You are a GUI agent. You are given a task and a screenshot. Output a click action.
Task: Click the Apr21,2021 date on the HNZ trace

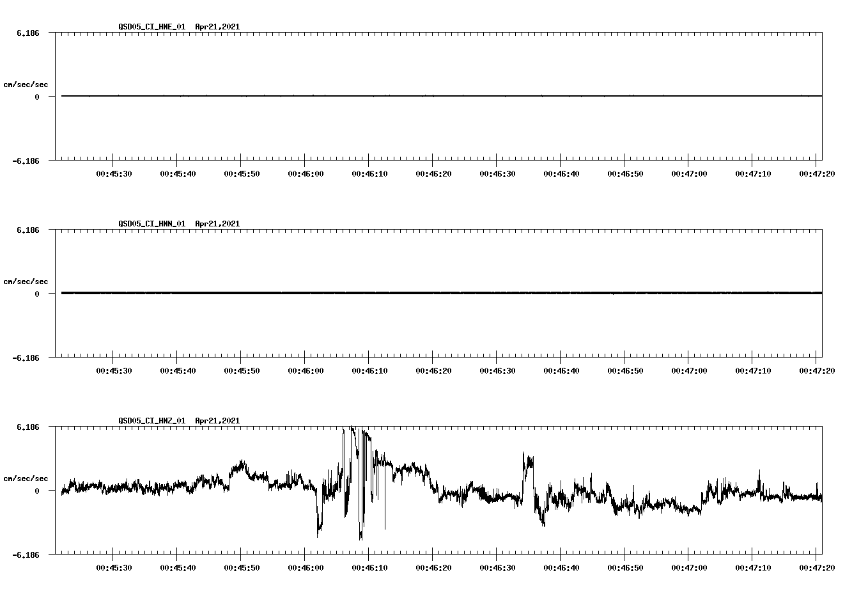pyautogui.click(x=217, y=421)
